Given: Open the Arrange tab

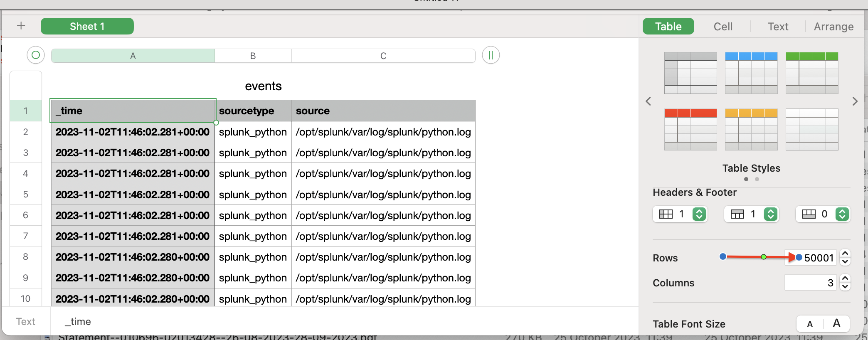Looking at the screenshot, I should (x=833, y=27).
